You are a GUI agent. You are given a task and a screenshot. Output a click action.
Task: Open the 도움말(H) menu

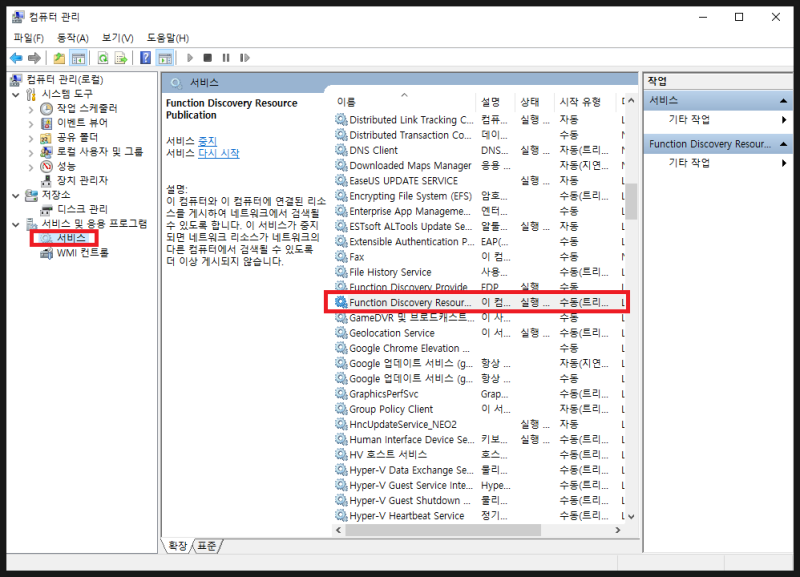(168, 38)
